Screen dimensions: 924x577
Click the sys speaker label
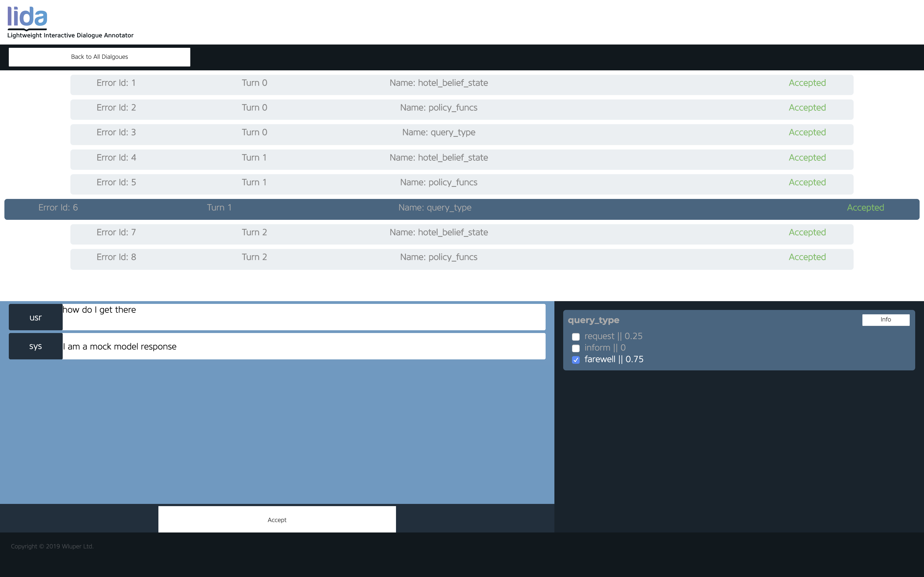pos(35,346)
